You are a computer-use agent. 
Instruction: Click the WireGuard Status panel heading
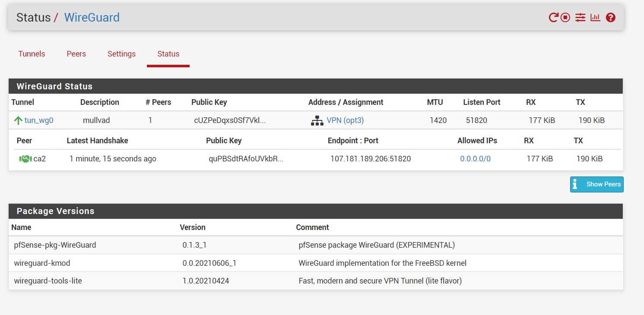click(54, 86)
